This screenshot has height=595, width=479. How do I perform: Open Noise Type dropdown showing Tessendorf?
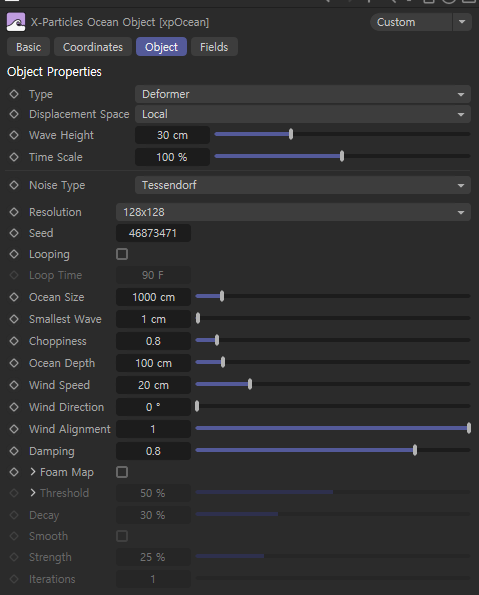tap(303, 185)
